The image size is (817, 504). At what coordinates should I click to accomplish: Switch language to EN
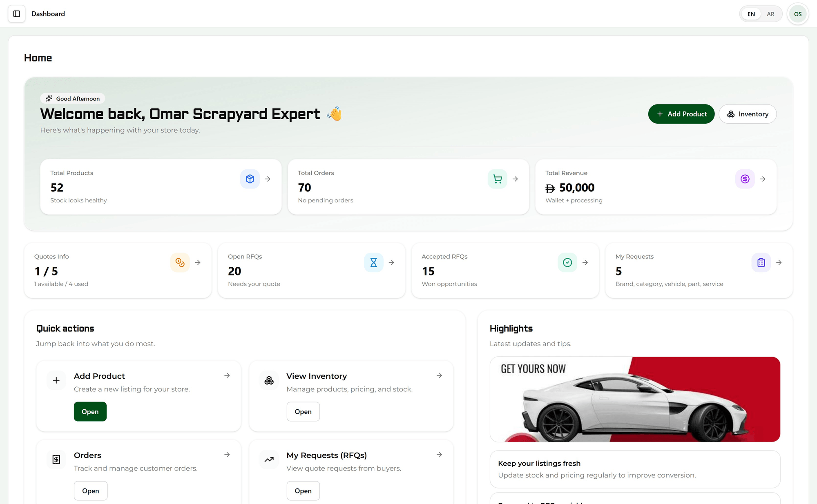(x=751, y=14)
